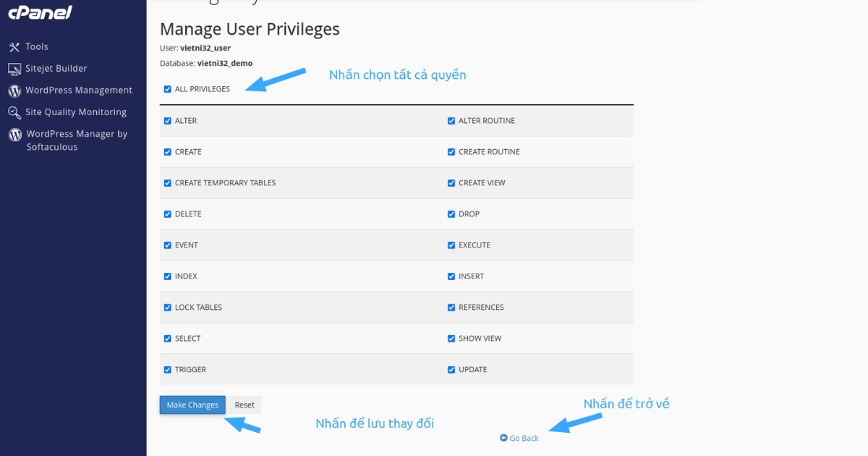
Task: Click the WordPress Management logo icon
Action: coord(14,90)
